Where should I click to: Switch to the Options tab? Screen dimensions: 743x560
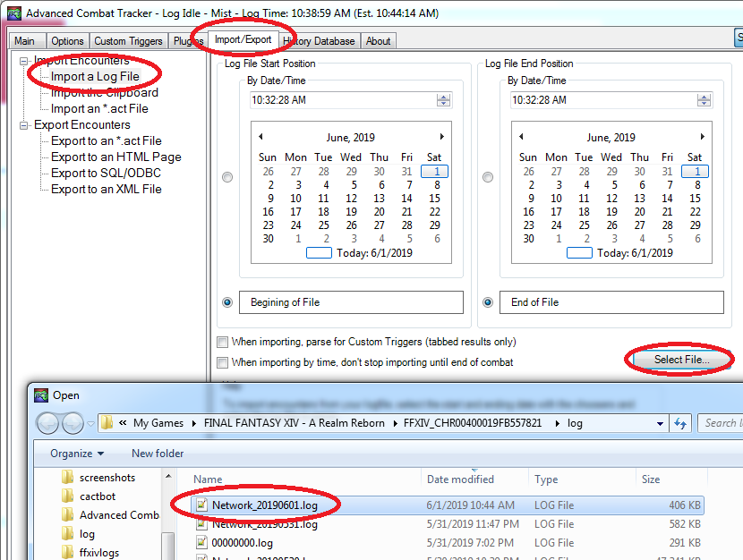tap(67, 41)
